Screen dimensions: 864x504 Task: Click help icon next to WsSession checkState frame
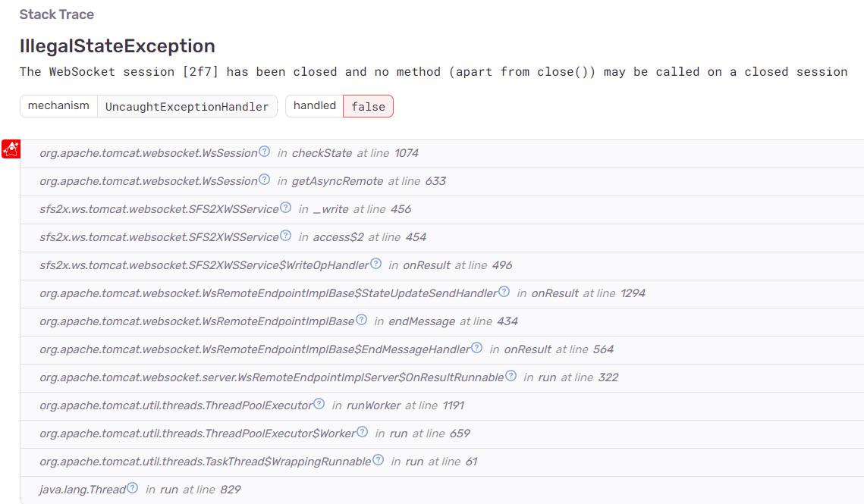click(x=264, y=152)
